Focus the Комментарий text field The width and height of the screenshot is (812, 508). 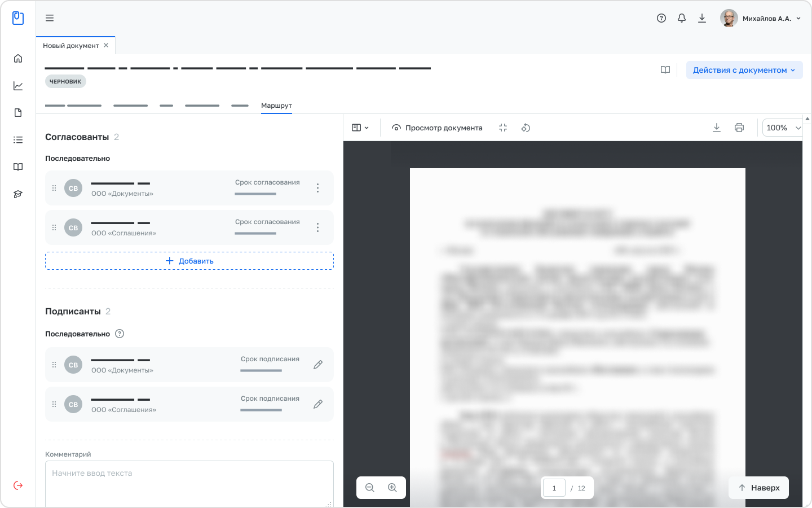coord(189,484)
